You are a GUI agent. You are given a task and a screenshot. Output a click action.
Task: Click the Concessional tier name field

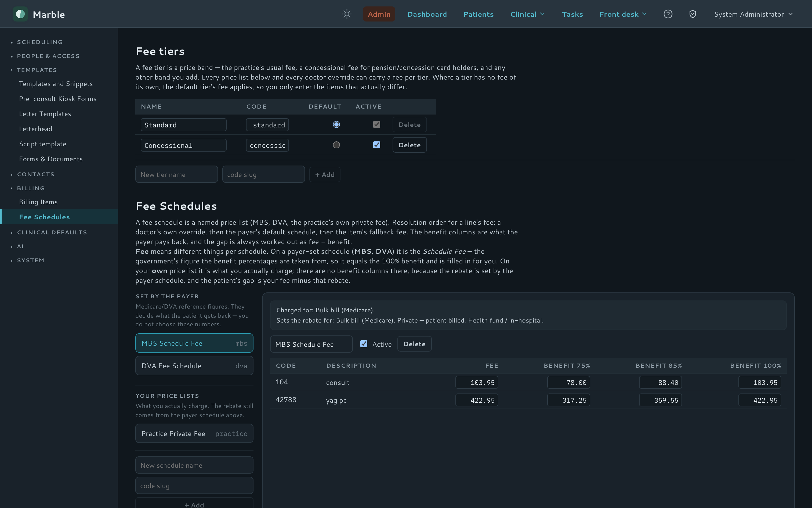(184, 145)
